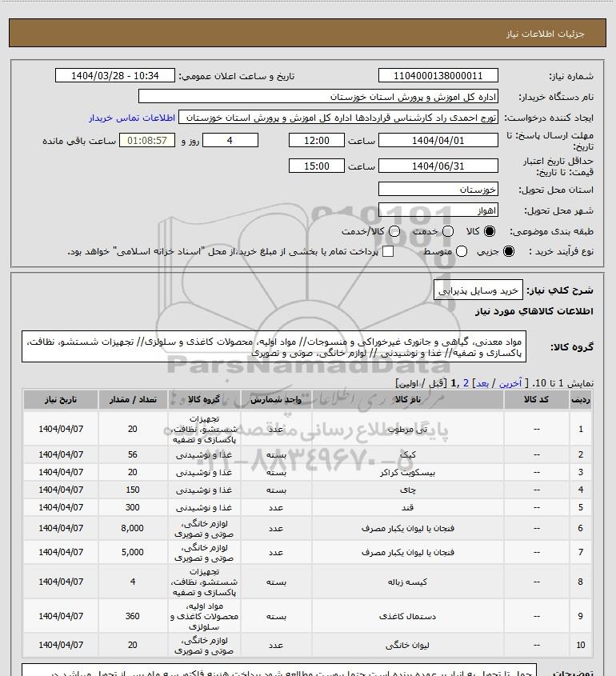
Task: Go to the آخرین page link
Action: tap(510, 383)
